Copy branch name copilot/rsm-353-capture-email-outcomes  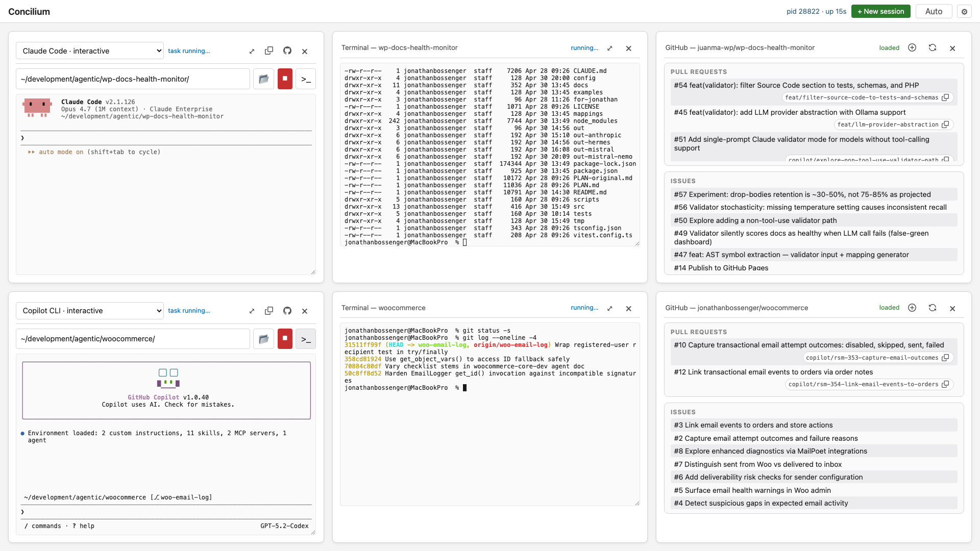(x=945, y=358)
